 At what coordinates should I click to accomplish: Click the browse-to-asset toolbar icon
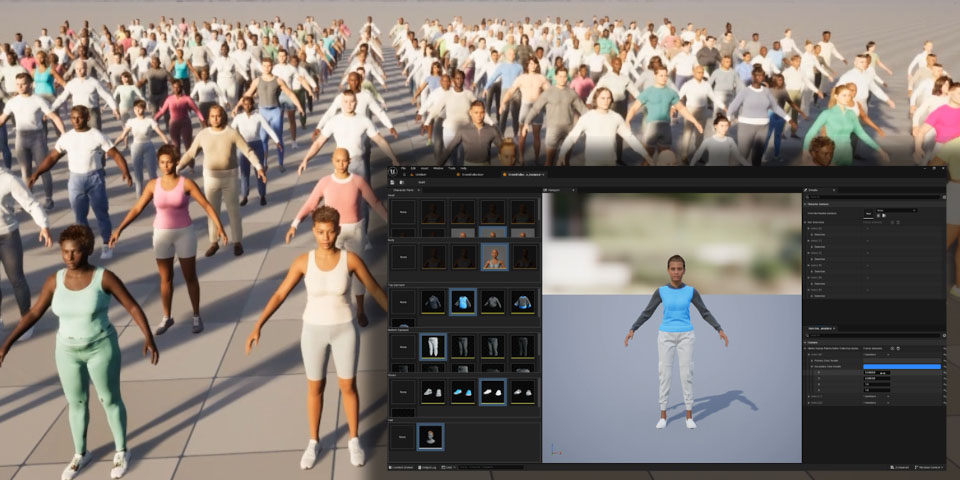point(402,182)
